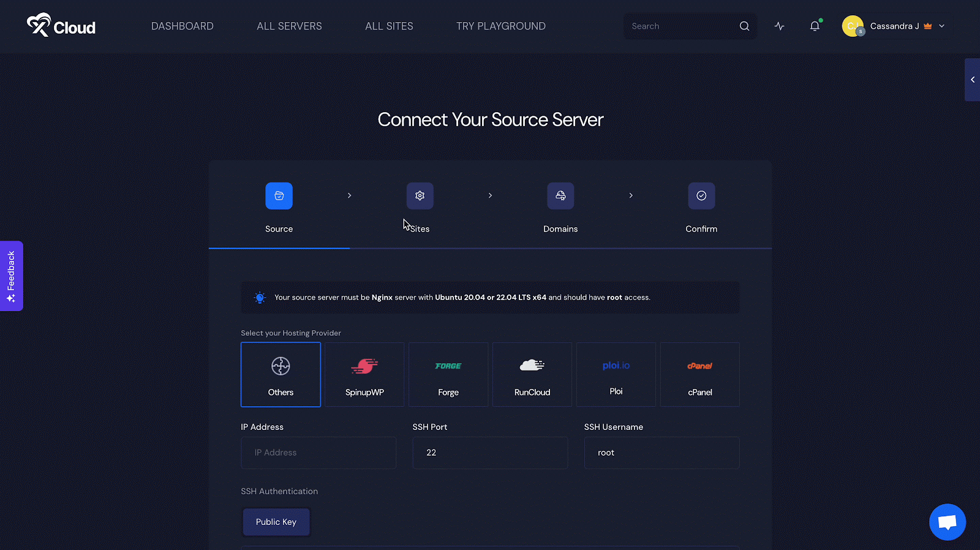Expand the collapsed right side panel arrow
980x550 pixels.
click(972, 80)
